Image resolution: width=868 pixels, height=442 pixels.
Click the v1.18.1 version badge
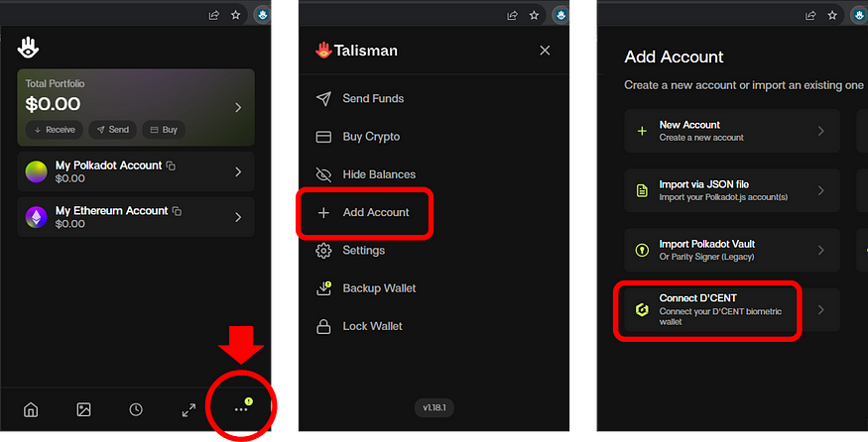pyautogui.click(x=434, y=407)
